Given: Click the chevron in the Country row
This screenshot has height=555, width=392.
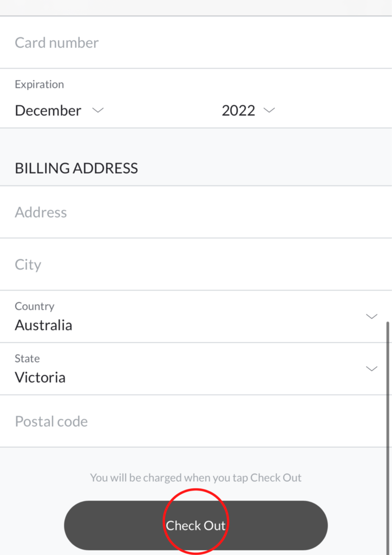Looking at the screenshot, I should click(x=371, y=317).
